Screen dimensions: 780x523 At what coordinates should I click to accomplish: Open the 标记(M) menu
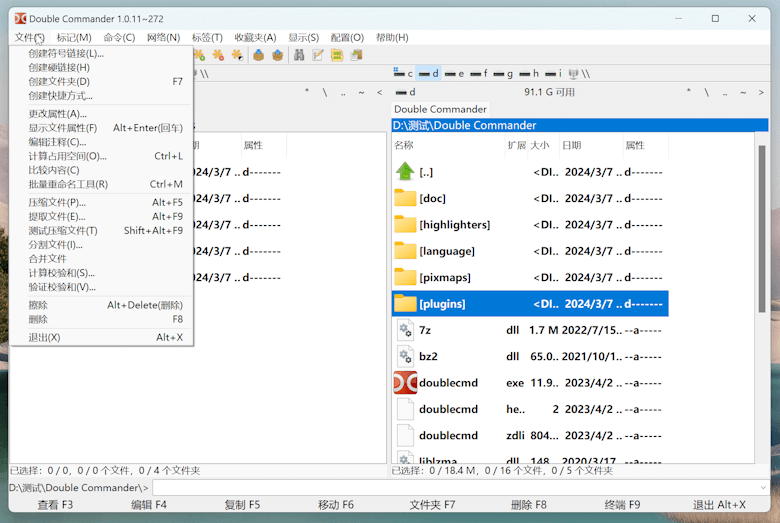point(74,37)
